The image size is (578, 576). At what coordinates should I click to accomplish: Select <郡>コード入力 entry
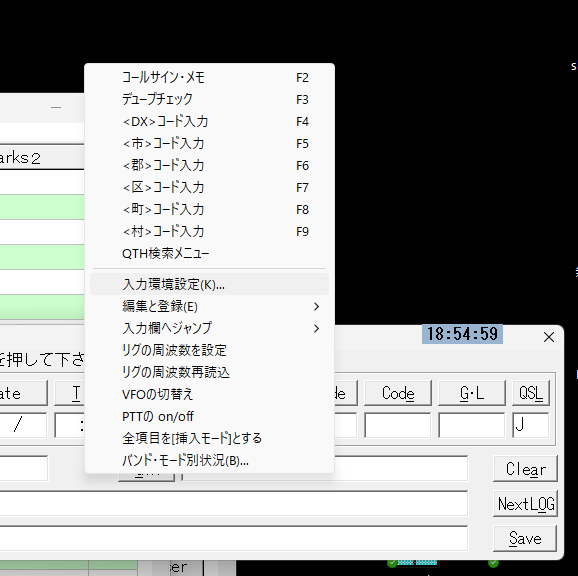point(209,165)
